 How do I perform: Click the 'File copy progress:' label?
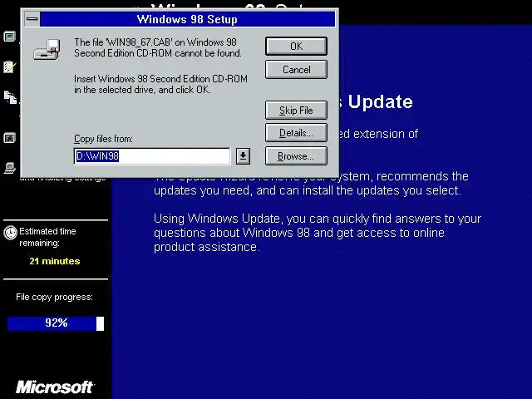[54, 298]
